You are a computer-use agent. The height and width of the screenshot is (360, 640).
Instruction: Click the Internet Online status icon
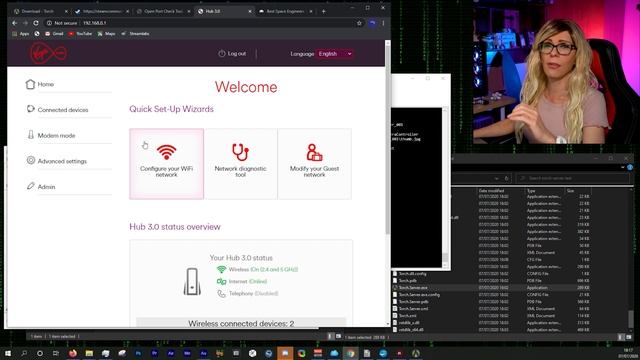(221, 281)
